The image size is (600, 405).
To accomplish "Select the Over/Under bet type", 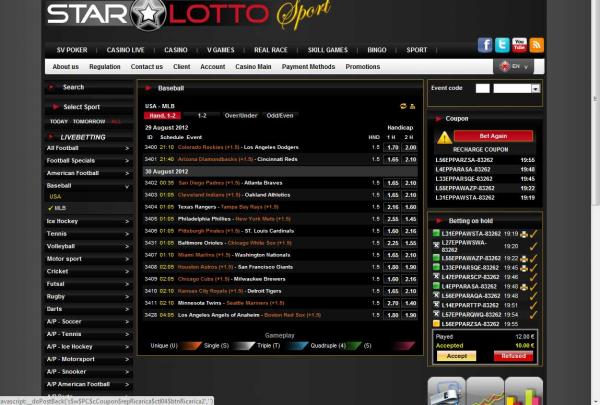I will 240,115.
